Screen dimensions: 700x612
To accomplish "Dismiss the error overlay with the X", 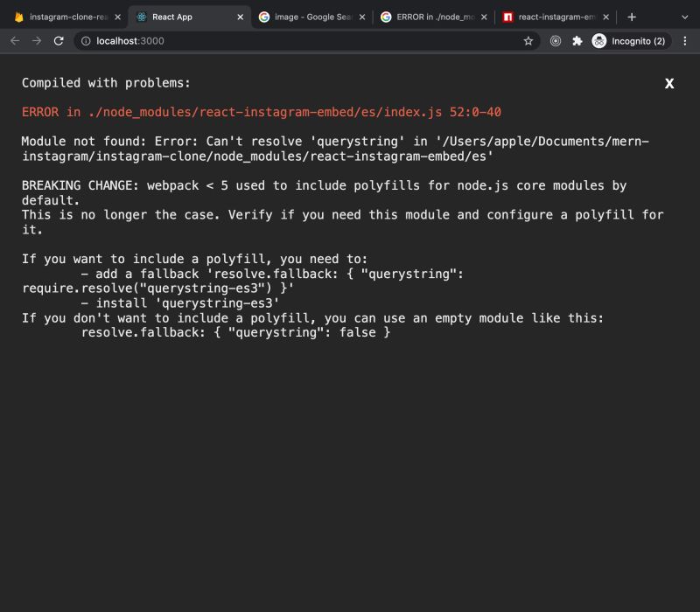I will (x=669, y=84).
